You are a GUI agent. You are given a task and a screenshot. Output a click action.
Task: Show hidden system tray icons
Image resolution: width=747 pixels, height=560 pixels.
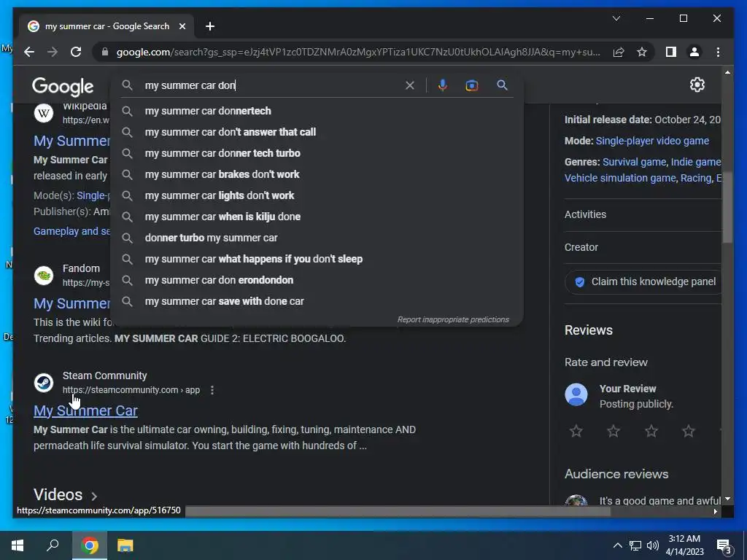617,545
